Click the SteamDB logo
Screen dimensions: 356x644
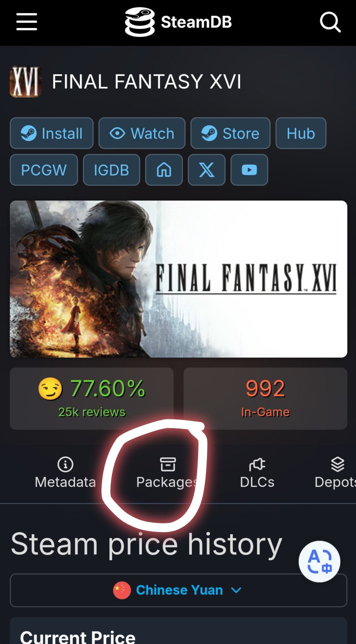click(178, 22)
